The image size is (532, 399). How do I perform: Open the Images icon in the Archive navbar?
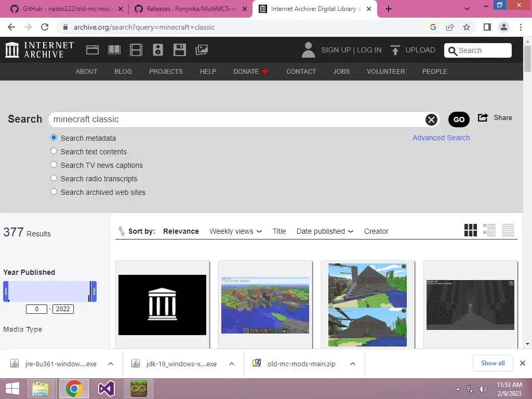click(202, 50)
